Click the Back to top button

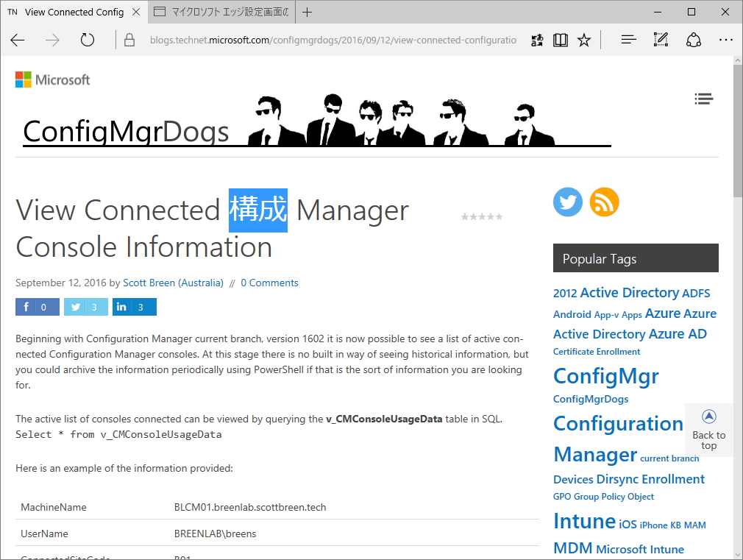(x=709, y=430)
